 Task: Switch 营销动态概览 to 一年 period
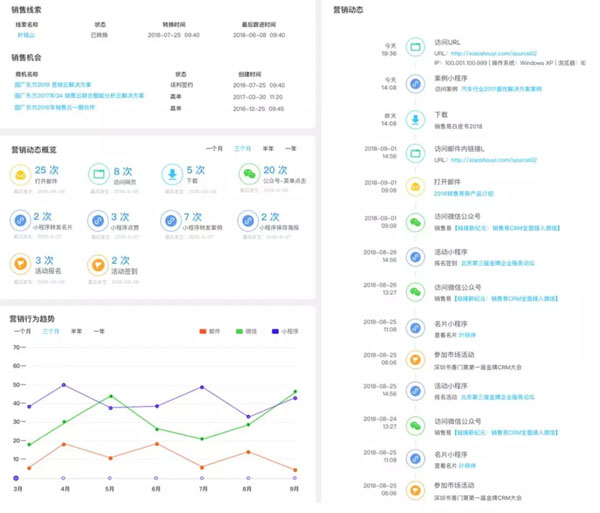291,148
